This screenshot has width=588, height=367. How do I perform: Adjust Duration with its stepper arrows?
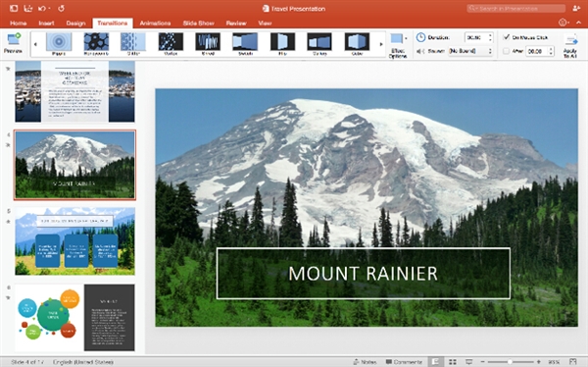490,37
